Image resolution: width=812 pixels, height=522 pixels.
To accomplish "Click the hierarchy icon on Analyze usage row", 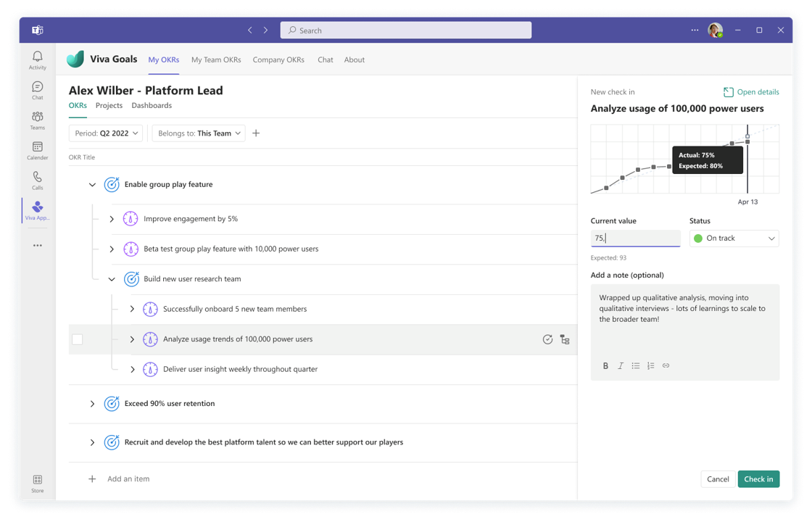I will tap(565, 339).
